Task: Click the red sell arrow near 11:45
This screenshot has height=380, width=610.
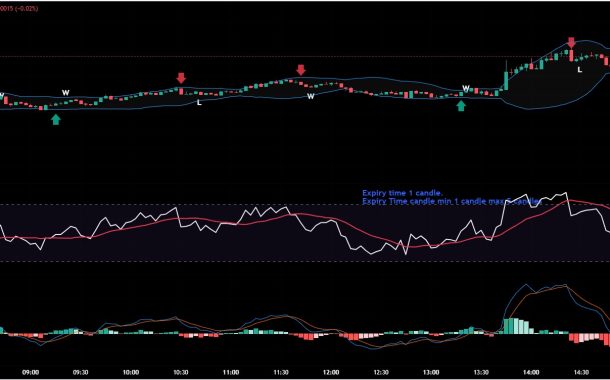Action: tap(301, 70)
